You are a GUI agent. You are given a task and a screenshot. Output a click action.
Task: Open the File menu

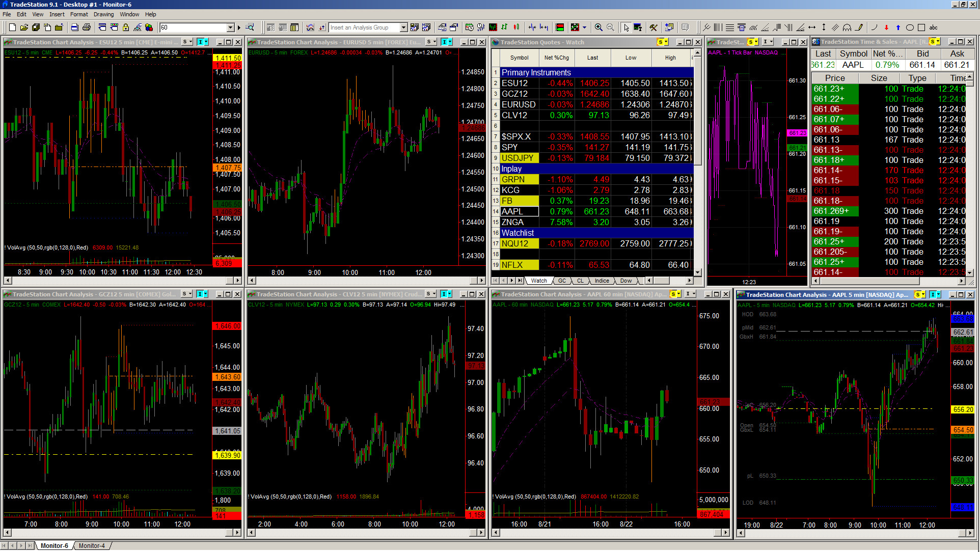coord(7,14)
